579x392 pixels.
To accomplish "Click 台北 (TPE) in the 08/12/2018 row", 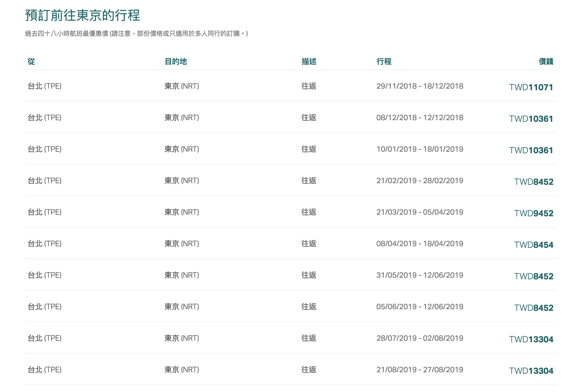I will tap(45, 117).
